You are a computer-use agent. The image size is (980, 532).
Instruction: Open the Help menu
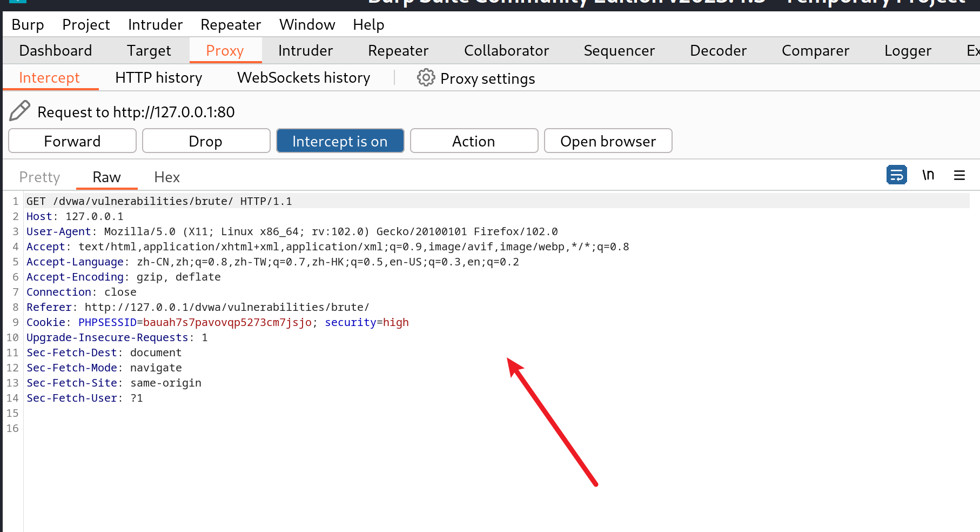point(368,25)
